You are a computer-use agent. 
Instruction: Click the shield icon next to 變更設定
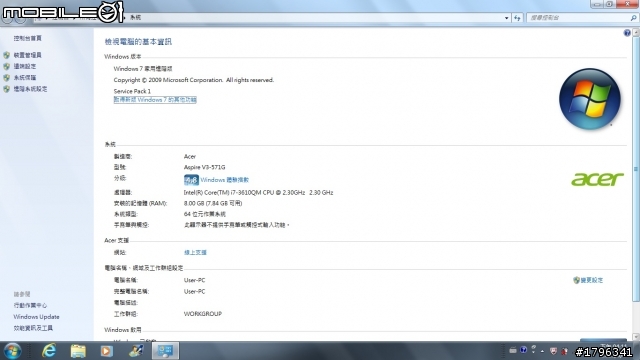click(x=576, y=280)
